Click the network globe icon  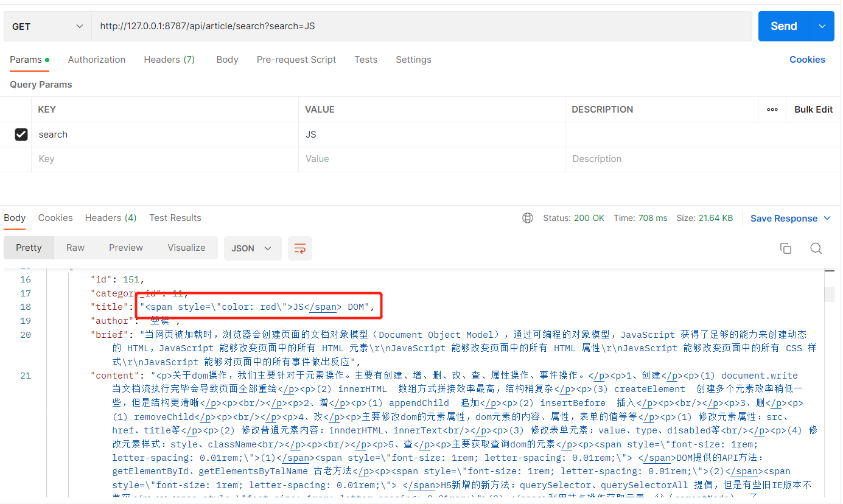pyautogui.click(x=528, y=218)
